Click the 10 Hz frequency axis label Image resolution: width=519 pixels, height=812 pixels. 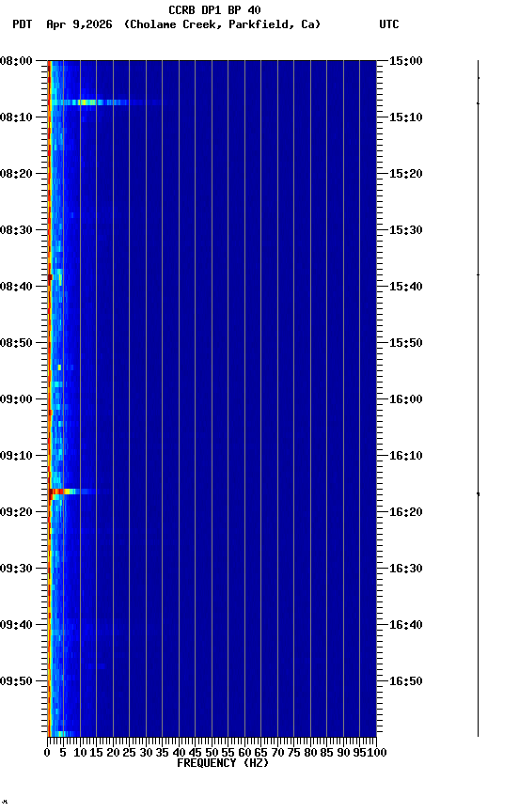coord(80,753)
